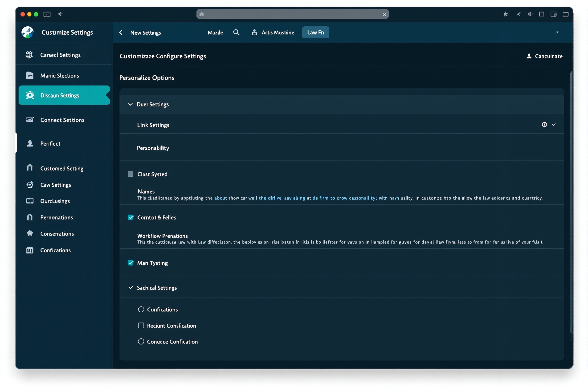Click the vertical scrollbar on right edge
588x392 pixels.
coord(571,202)
